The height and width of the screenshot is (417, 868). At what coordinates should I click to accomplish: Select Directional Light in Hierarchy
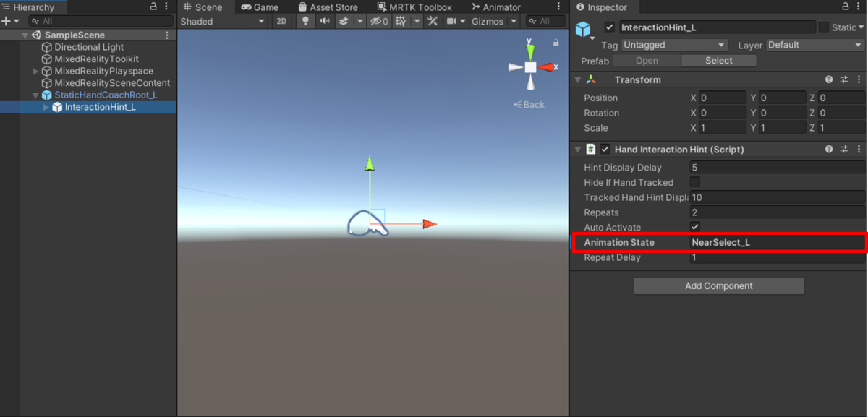(89, 47)
